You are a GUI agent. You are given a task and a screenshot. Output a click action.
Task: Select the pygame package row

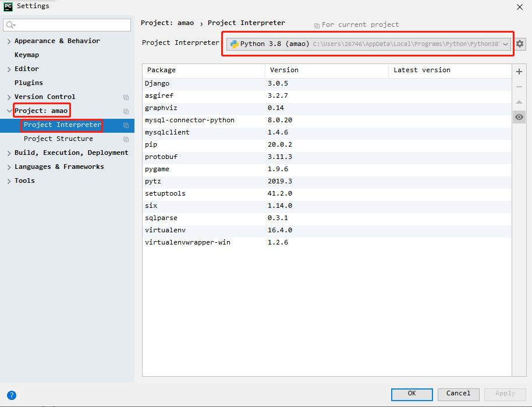(327, 169)
